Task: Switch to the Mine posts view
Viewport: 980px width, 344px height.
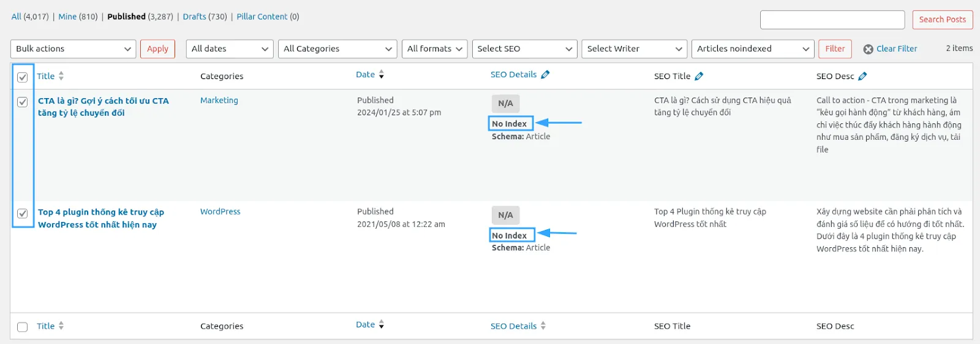Action: [x=67, y=17]
